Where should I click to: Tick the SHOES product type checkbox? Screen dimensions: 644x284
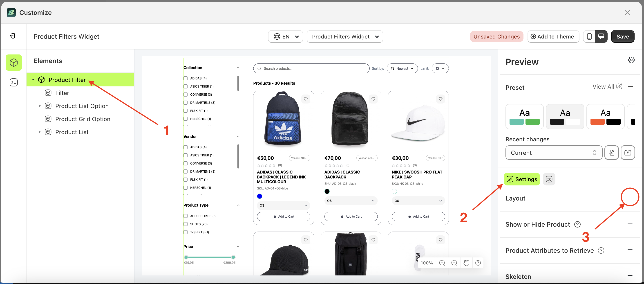tap(186, 224)
